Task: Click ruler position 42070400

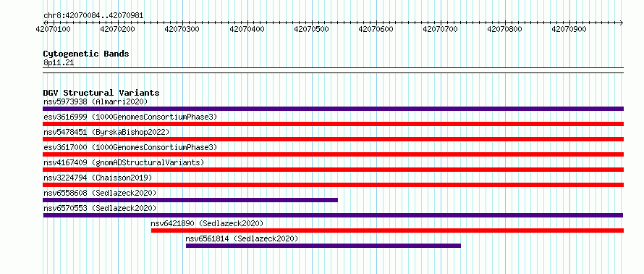Action: (x=247, y=29)
